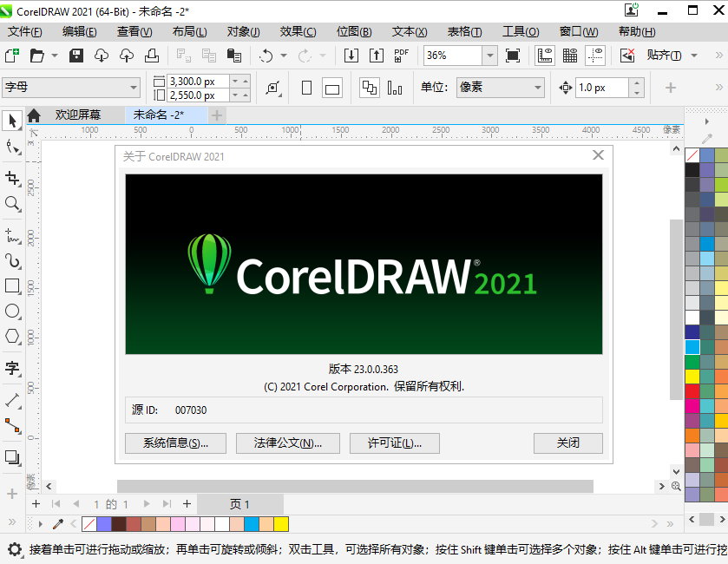Add a new document tab with plus
728x564 pixels.
217,115
